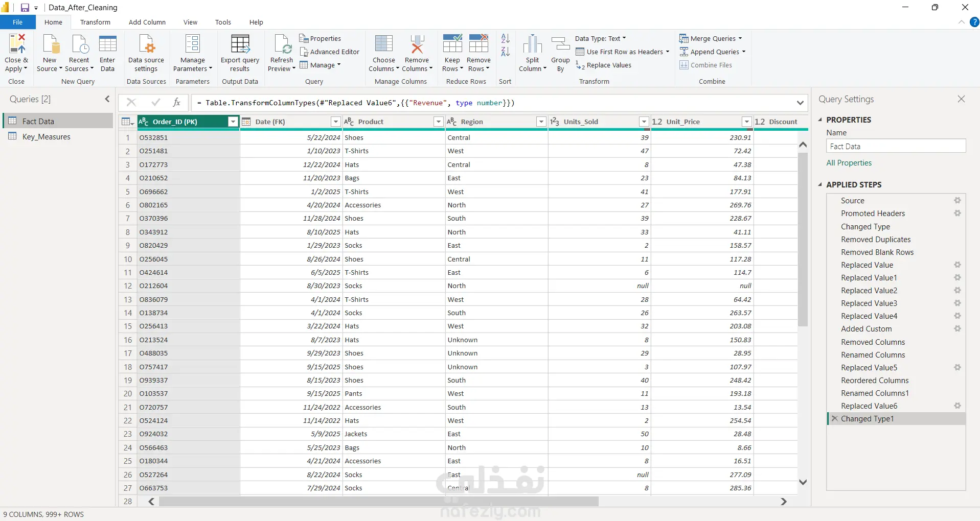Close the Query Settings pane
980x521 pixels.
pos(961,99)
